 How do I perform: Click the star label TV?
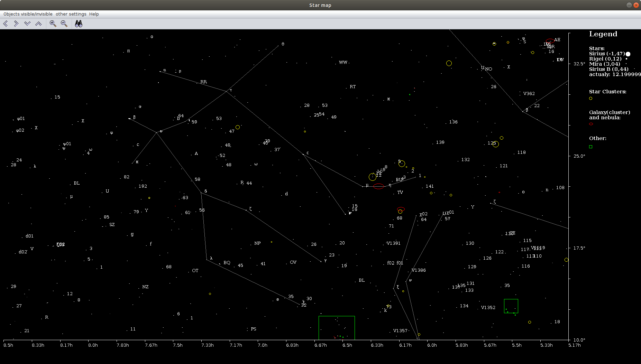point(400,193)
